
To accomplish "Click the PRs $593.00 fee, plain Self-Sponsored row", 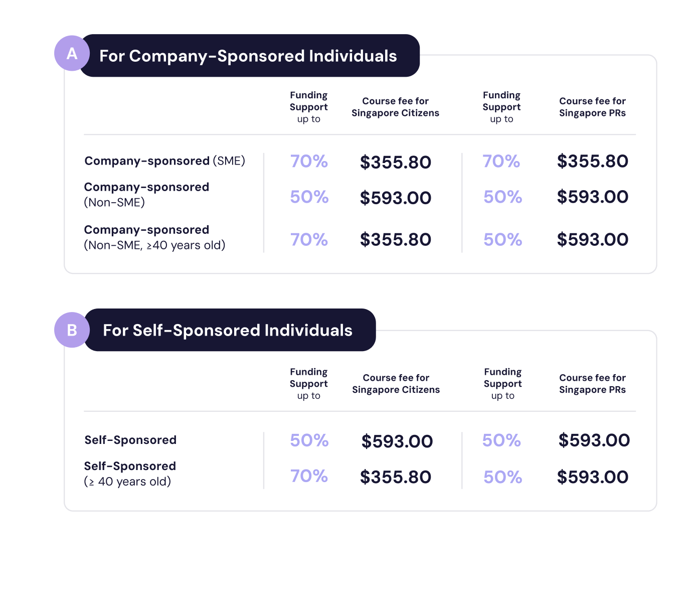I will pos(594,440).
